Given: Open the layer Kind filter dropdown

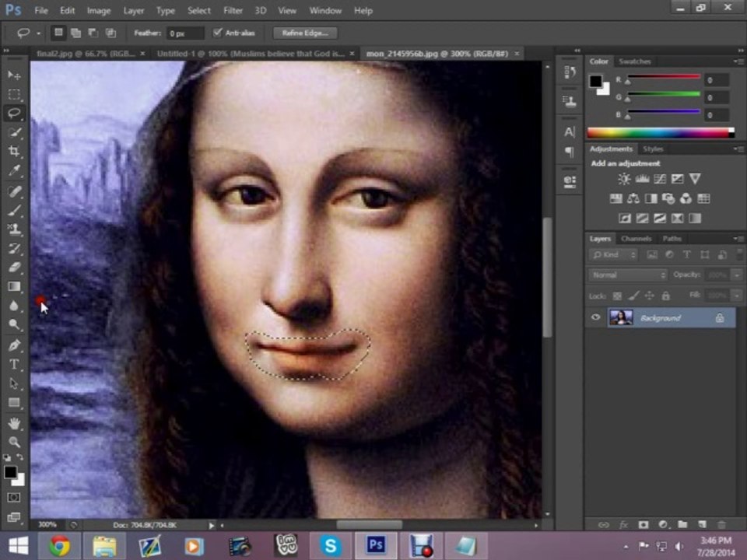Looking at the screenshot, I should pyautogui.click(x=613, y=255).
